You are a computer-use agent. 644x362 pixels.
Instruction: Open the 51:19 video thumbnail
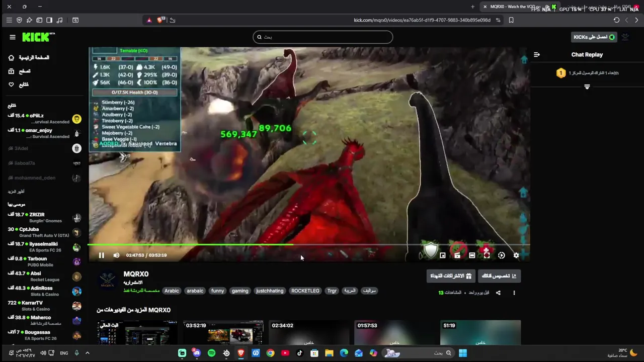[480, 332]
